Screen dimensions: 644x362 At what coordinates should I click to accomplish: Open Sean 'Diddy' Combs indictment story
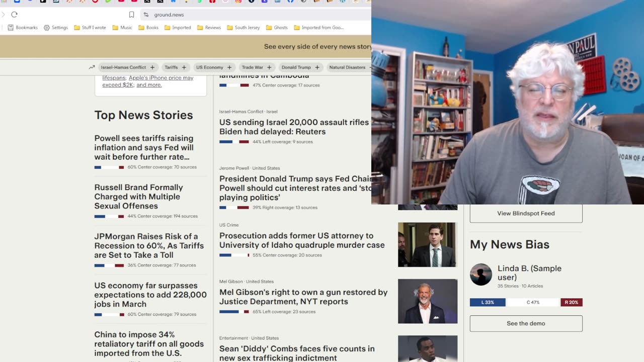pyautogui.click(x=297, y=353)
